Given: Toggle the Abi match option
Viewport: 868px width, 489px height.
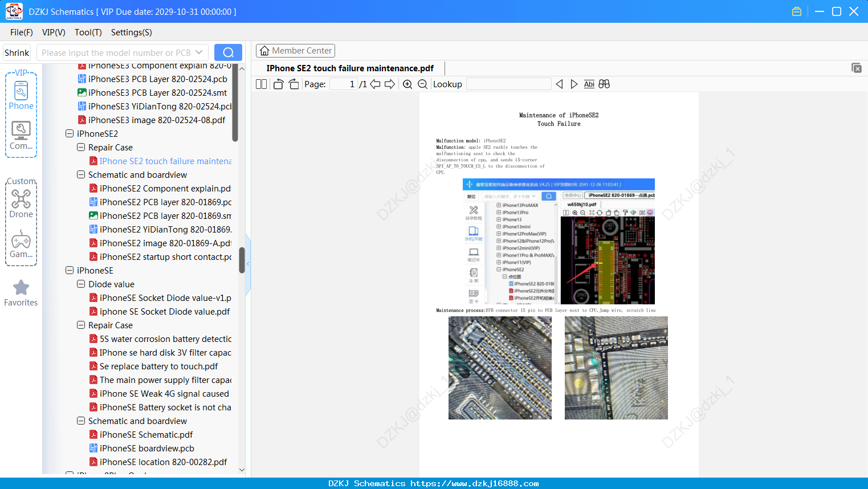Looking at the screenshot, I should pos(589,84).
